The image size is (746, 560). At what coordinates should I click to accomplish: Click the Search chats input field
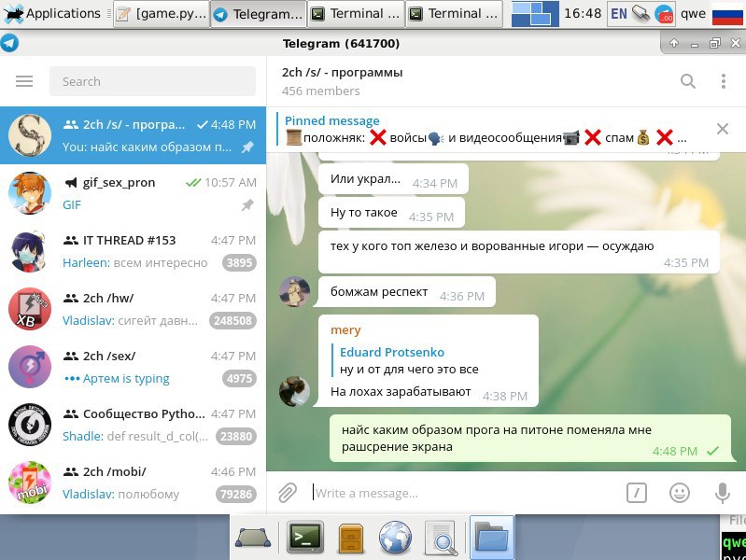click(x=152, y=81)
